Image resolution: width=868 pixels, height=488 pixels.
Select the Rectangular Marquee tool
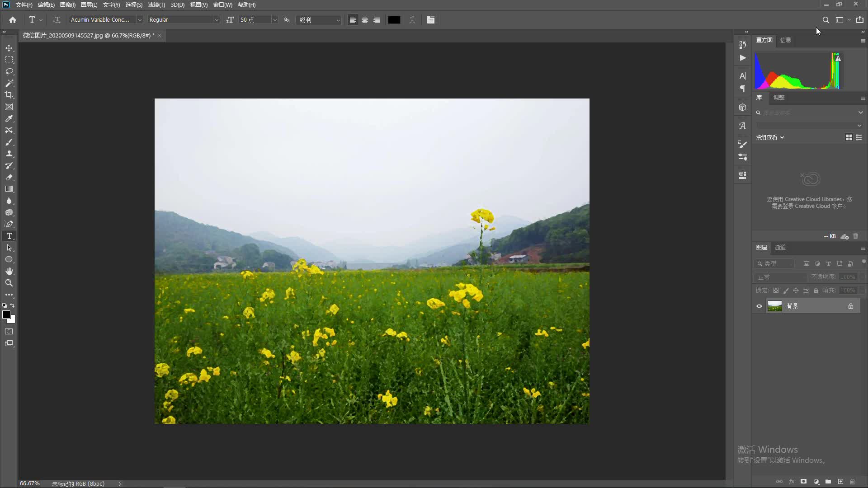9,60
